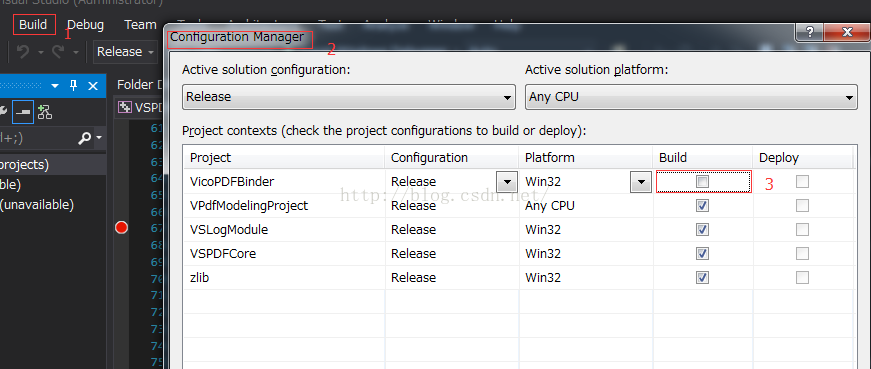The image size is (871, 369).
Task: Click the Redo arrow icon in toolbar
Action: (x=58, y=52)
